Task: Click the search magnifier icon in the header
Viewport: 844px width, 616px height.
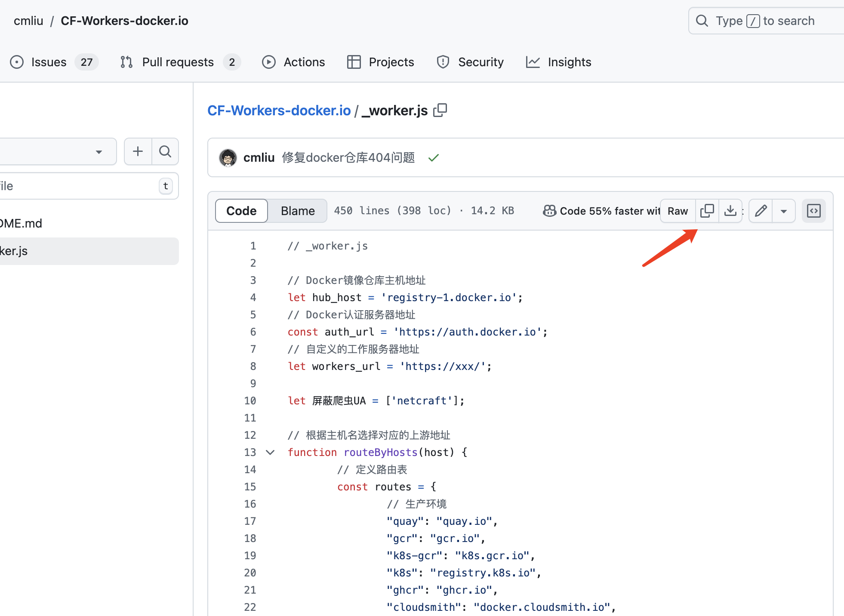Action: (x=702, y=21)
